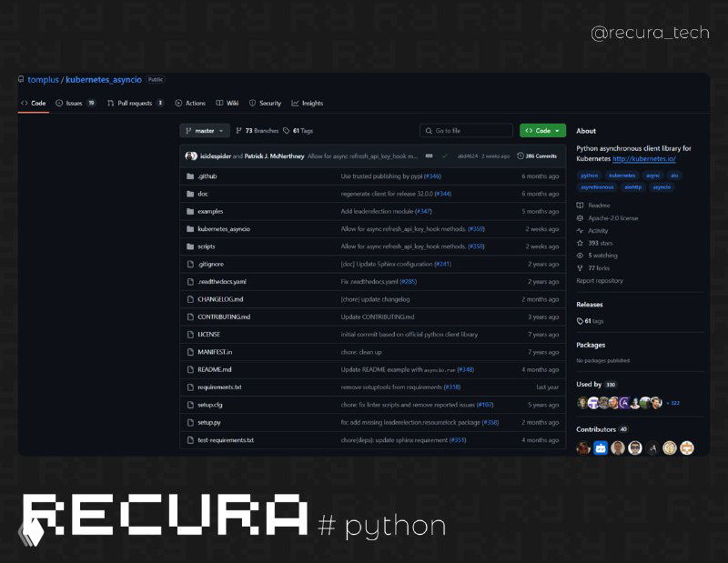Open the Issues tab icon
The width and height of the screenshot is (728, 563).
[57, 103]
